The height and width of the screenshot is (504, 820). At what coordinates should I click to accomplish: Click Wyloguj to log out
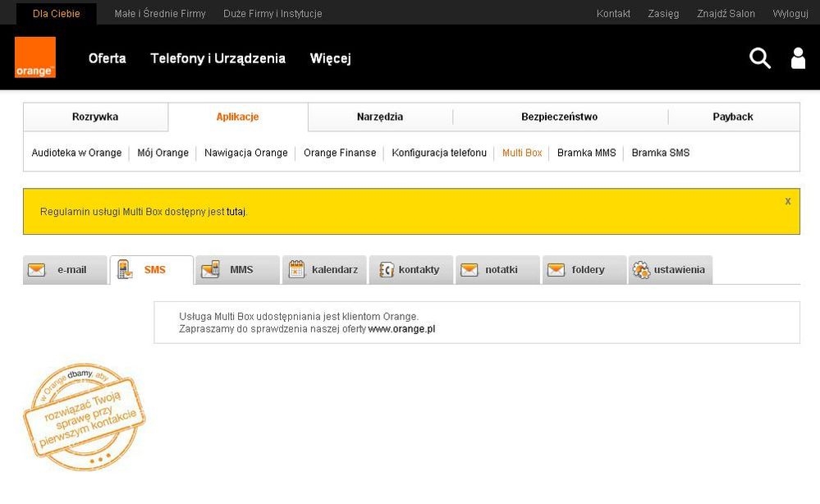coord(790,13)
